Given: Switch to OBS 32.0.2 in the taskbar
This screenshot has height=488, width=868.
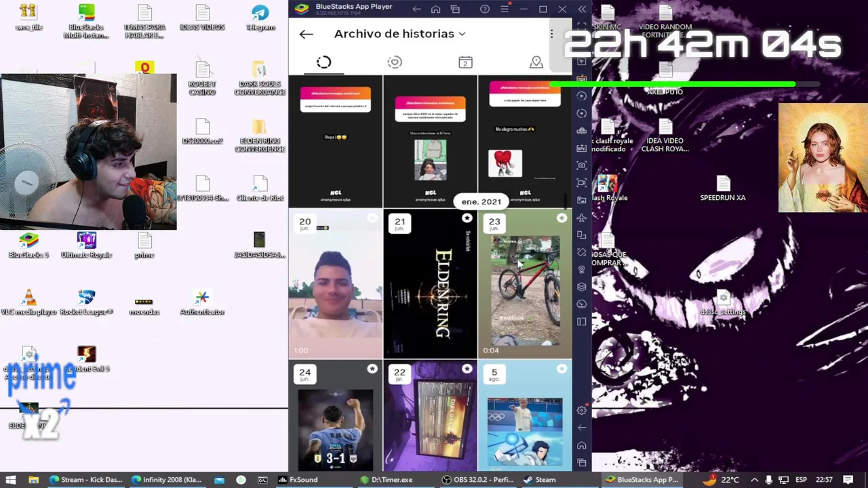Looking at the screenshot, I should 477,480.
